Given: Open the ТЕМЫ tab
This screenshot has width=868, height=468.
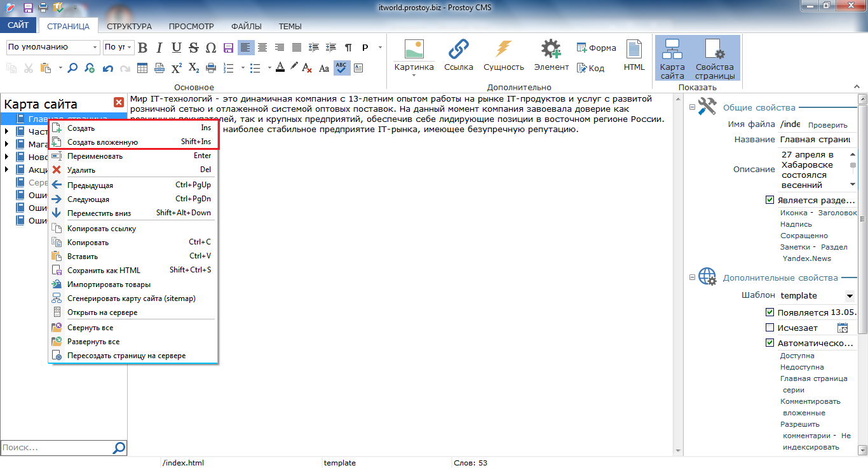Looking at the screenshot, I should tap(290, 26).
